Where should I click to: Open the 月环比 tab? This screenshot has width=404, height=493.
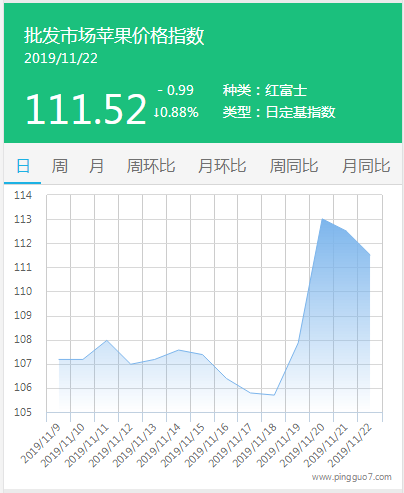tap(222, 166)
